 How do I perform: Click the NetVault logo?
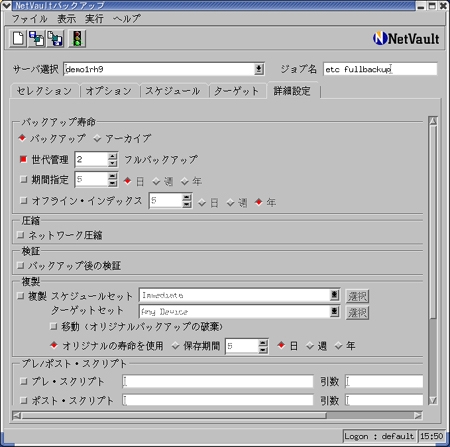coord(406,39)
